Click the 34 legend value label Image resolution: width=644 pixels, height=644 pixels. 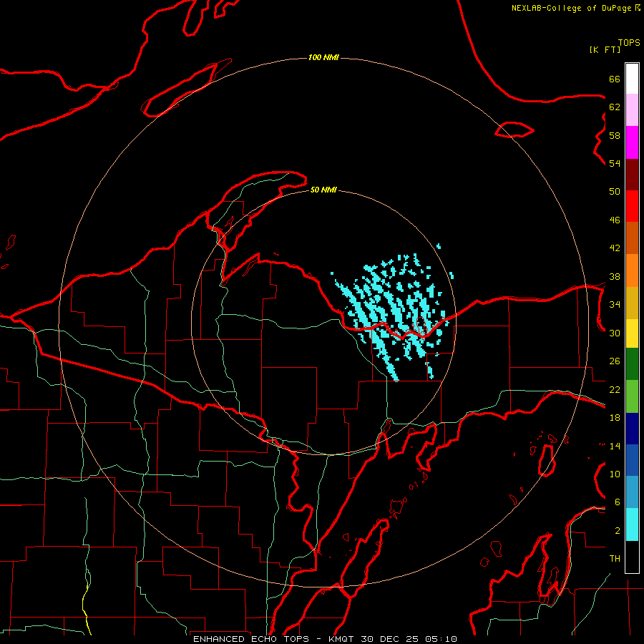tap(615, 305)
